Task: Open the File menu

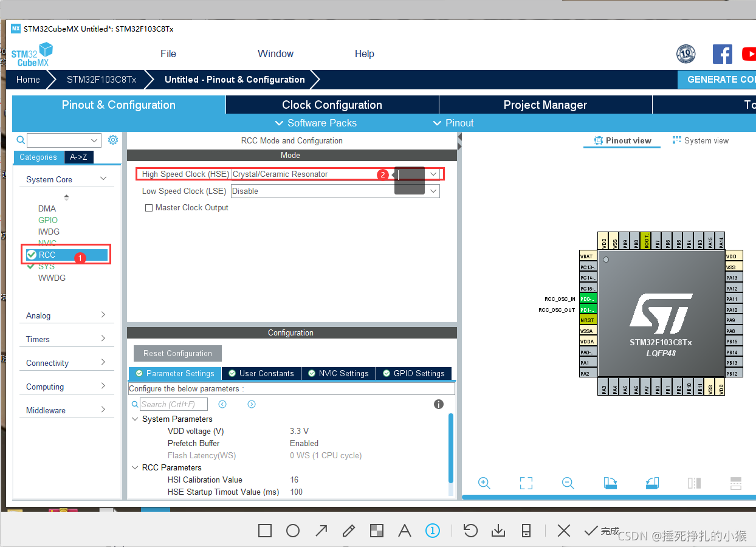Action: point(168,53)
